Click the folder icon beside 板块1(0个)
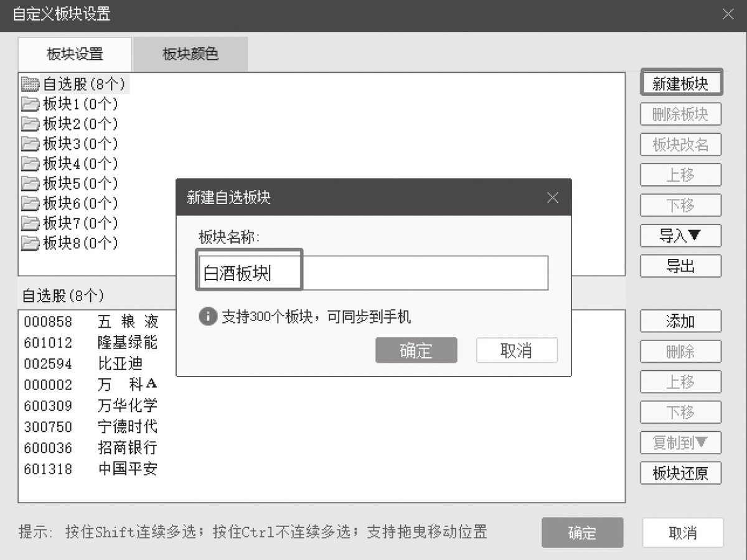This screenshot has width=747, height=560. (x=30, y=104)
